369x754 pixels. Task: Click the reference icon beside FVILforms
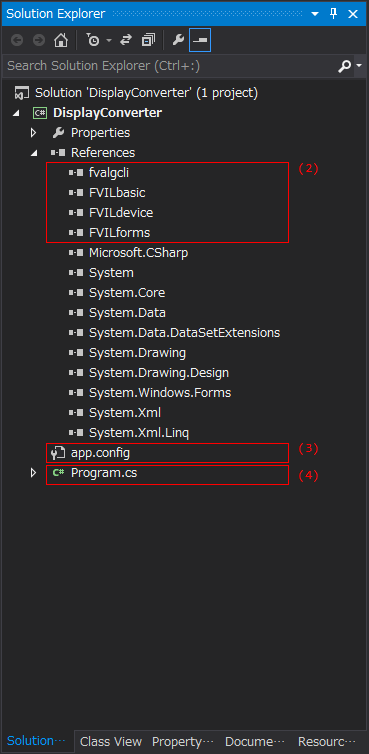[76, 233]
